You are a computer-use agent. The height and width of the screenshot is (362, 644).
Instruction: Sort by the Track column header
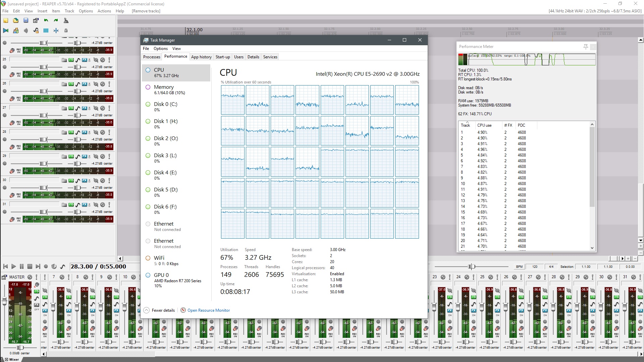click(x=465, y=125)
